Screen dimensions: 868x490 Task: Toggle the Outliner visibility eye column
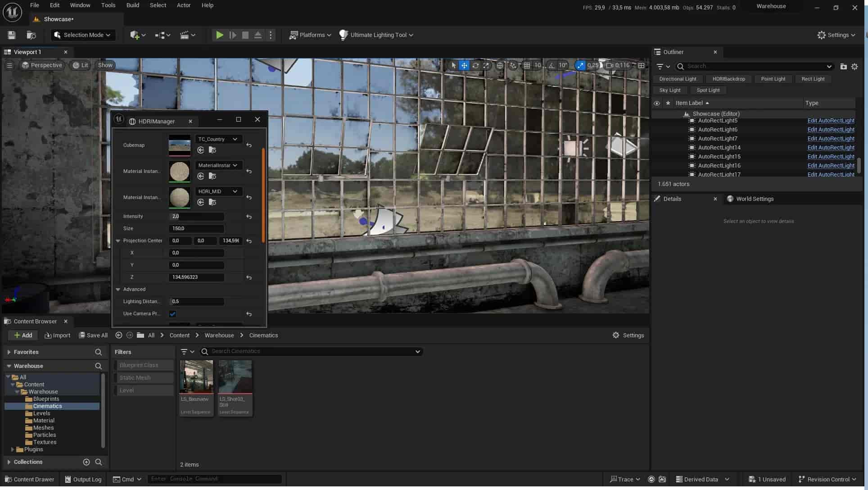(657, 104)
